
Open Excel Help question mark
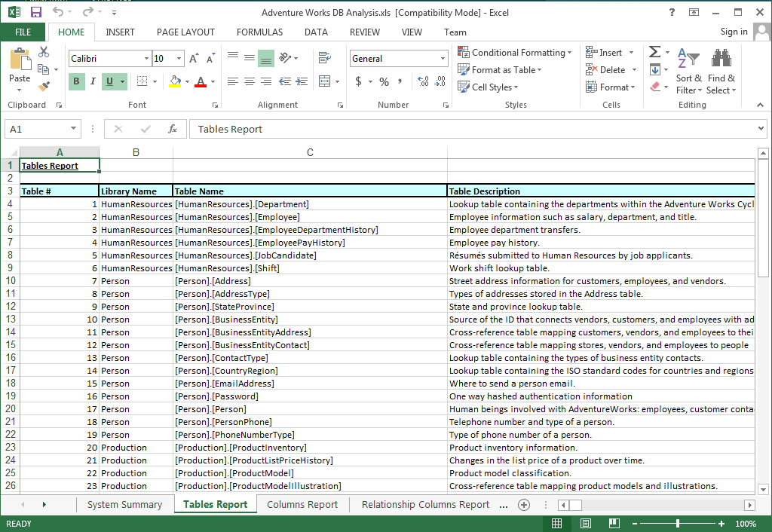672,12
